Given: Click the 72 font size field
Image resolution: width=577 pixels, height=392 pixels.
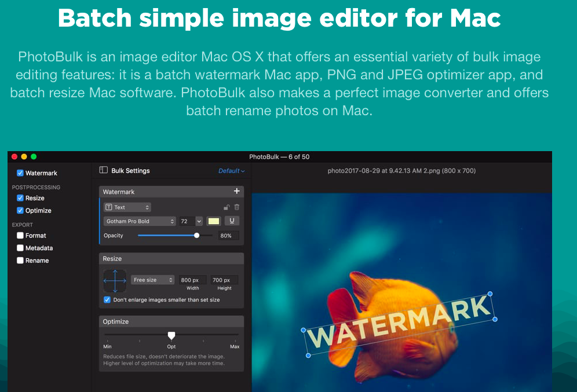Looking at the screenshot, I should [187, 221].
